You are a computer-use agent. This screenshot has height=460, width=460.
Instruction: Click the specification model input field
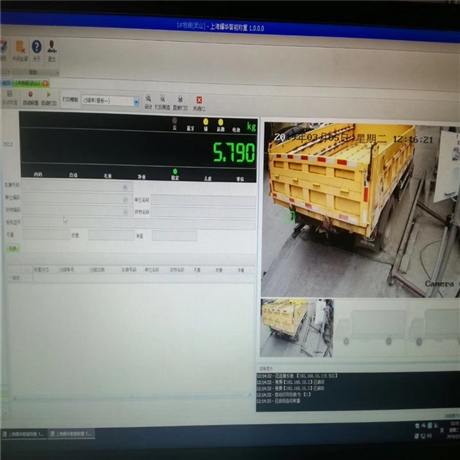(139, 224)
